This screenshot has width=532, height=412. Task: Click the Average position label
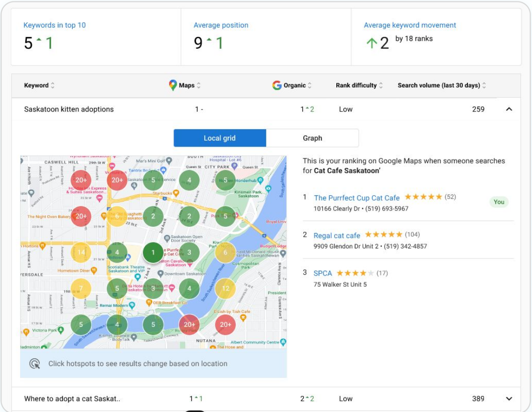point(221,25)
